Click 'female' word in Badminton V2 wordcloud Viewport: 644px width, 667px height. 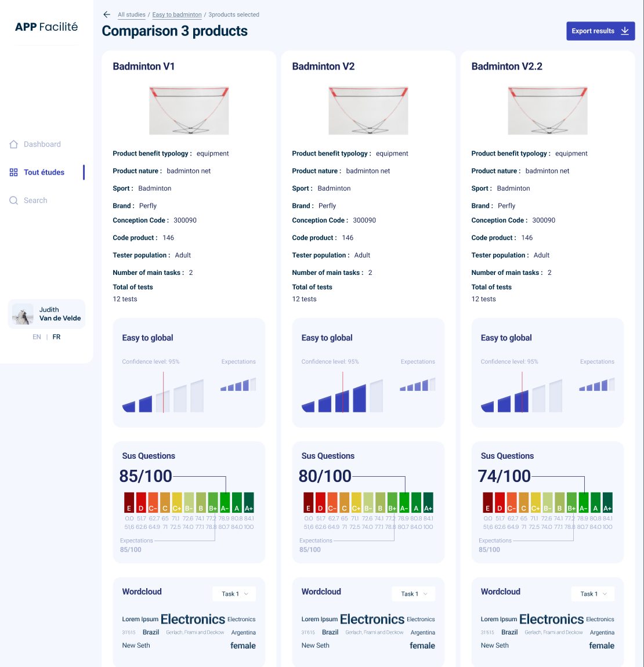[422, 646]
